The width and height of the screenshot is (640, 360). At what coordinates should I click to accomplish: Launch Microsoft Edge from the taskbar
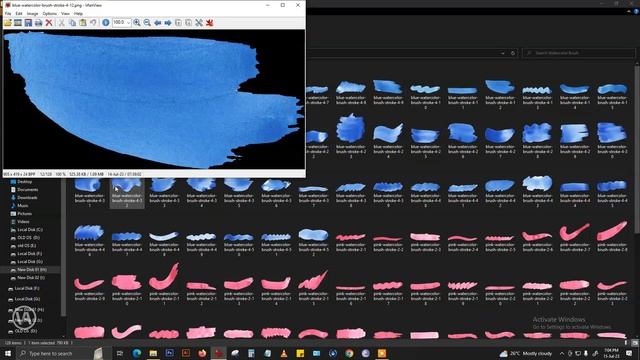(x=137, y=353)
